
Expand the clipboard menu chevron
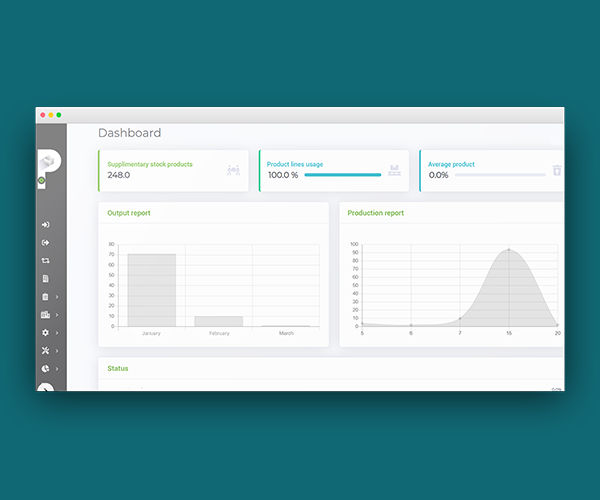click(x=57, y=297)
